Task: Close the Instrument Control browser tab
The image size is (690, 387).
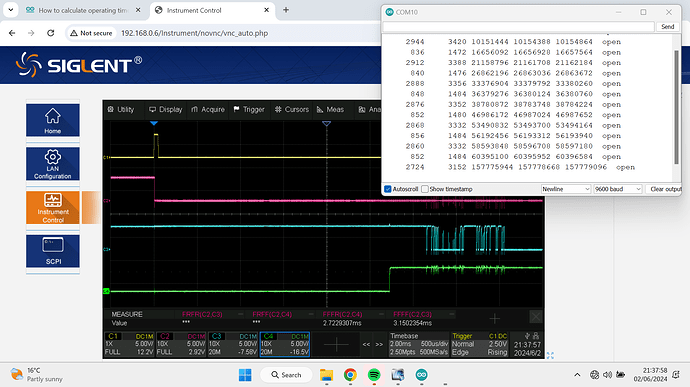Action: (266, 10)
